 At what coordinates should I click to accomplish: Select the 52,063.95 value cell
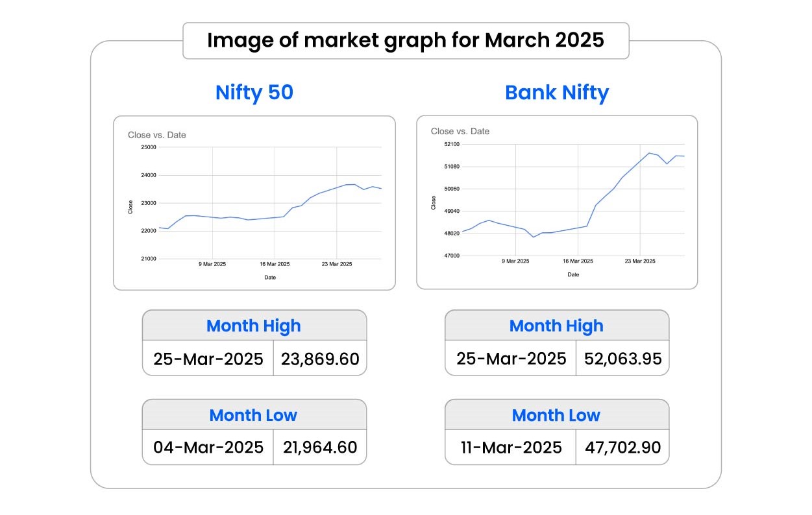click(622, 359)
